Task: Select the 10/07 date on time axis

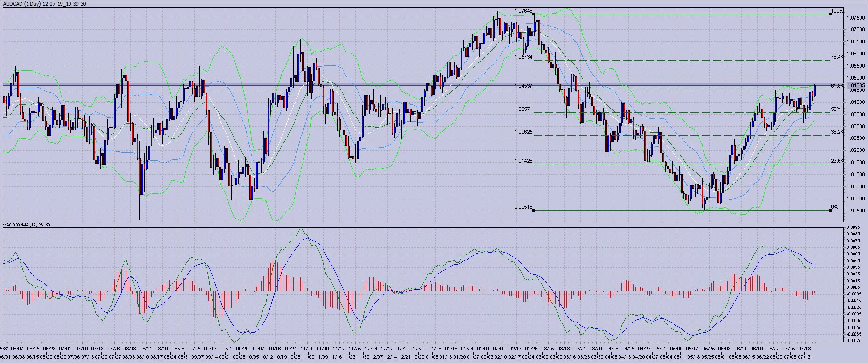Action: (x=258, y=349)
